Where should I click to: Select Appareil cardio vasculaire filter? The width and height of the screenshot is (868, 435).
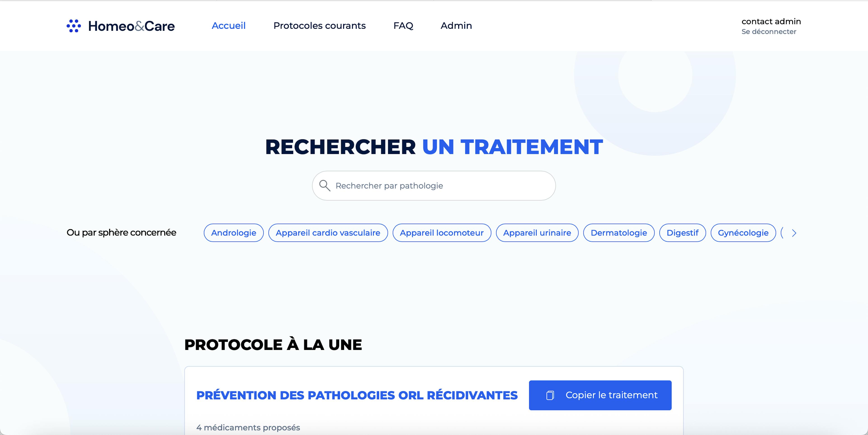pyautogui.click(x=328, y=233)
